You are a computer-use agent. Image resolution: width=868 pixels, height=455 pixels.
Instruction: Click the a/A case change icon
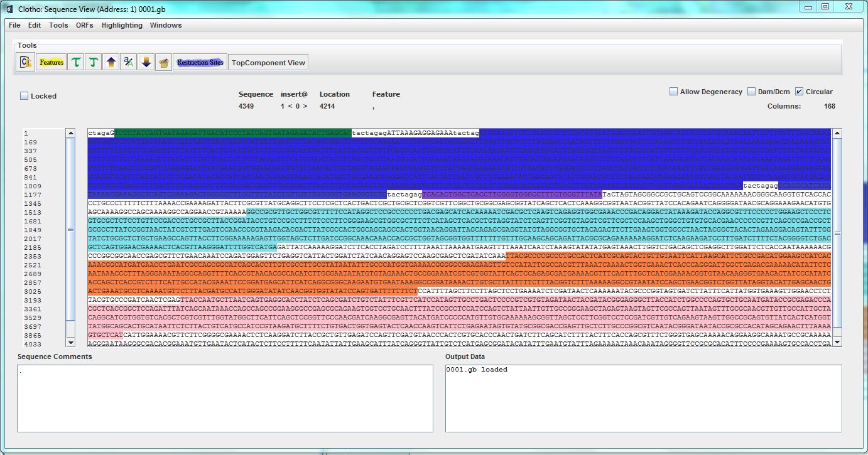[129, 62]
